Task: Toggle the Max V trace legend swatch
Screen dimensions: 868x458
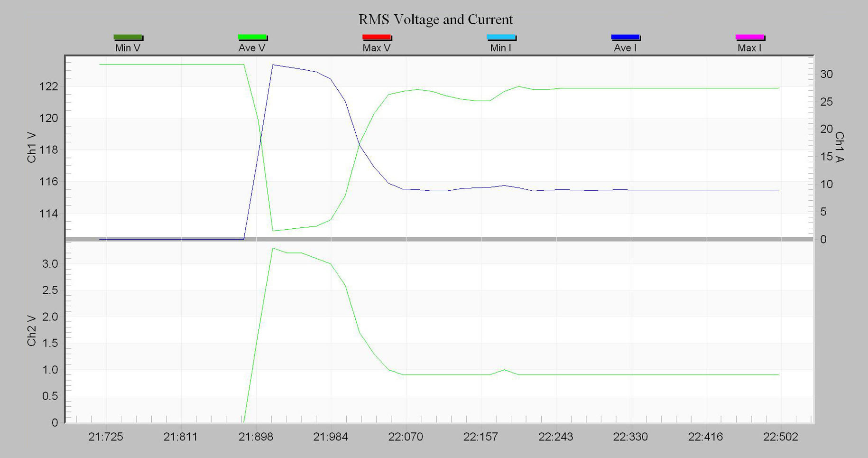Action: (x=377, y=37)
